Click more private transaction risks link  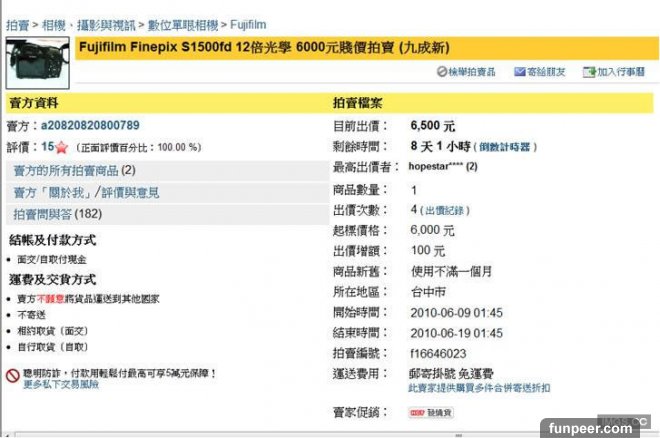coord(61,384)
